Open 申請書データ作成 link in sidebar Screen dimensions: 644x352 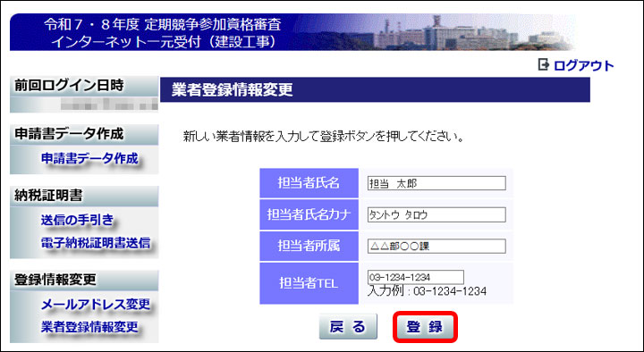[89, 158]
